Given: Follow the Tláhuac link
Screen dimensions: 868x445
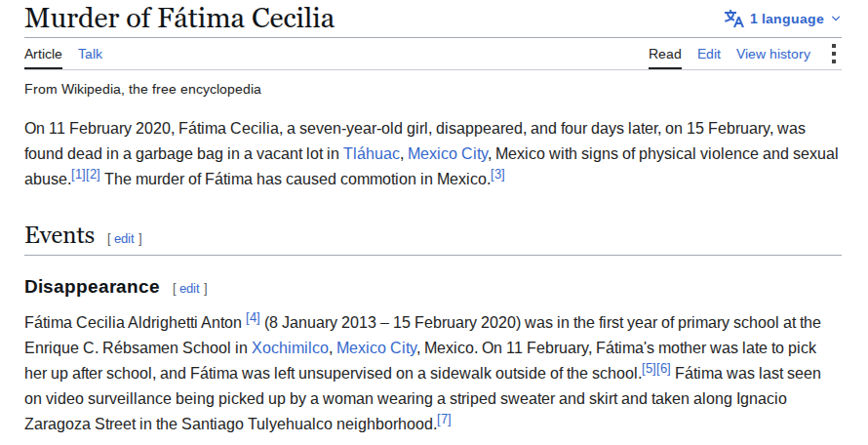Looking at the screenshot, I should (371, 153).
